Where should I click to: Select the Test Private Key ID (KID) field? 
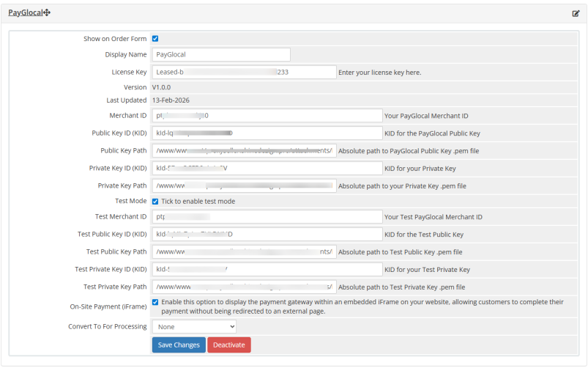click(267, 269)
